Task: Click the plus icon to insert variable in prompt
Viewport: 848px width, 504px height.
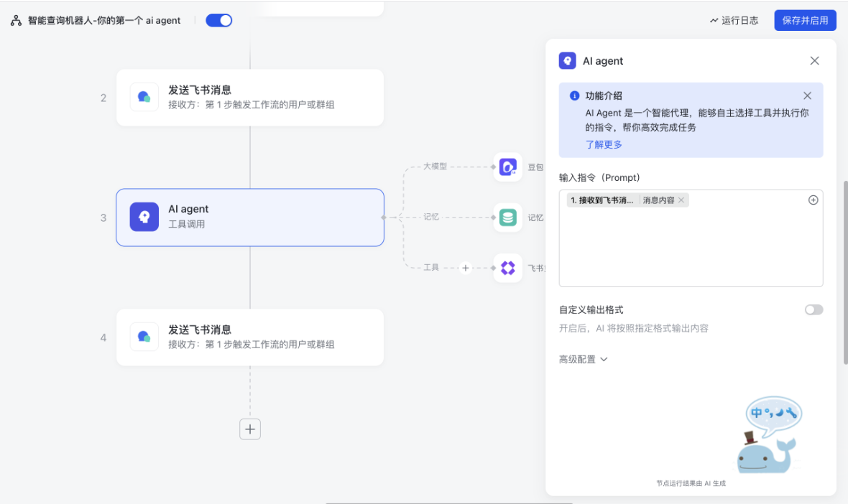Action: (814, 200)
